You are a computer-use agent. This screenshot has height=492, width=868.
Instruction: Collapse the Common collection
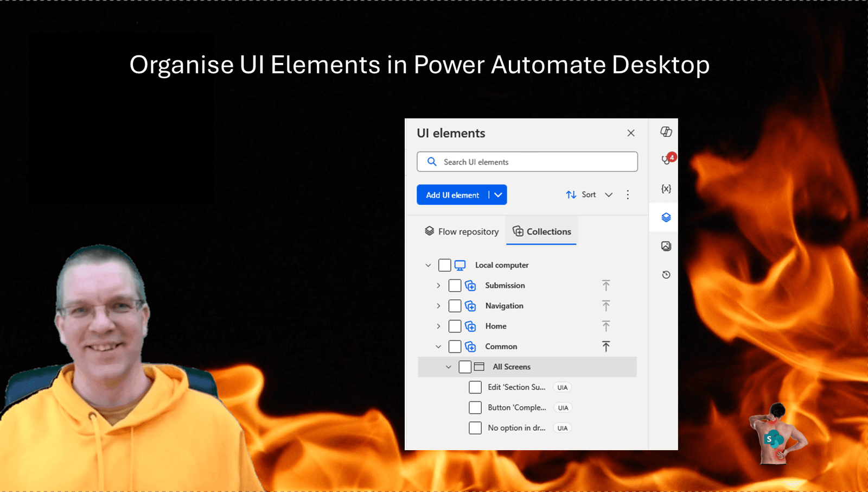(x=438, y=346)
